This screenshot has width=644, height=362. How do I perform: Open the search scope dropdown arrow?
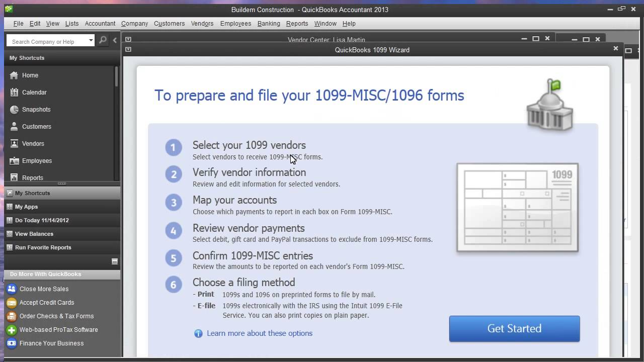coord(91,40)
